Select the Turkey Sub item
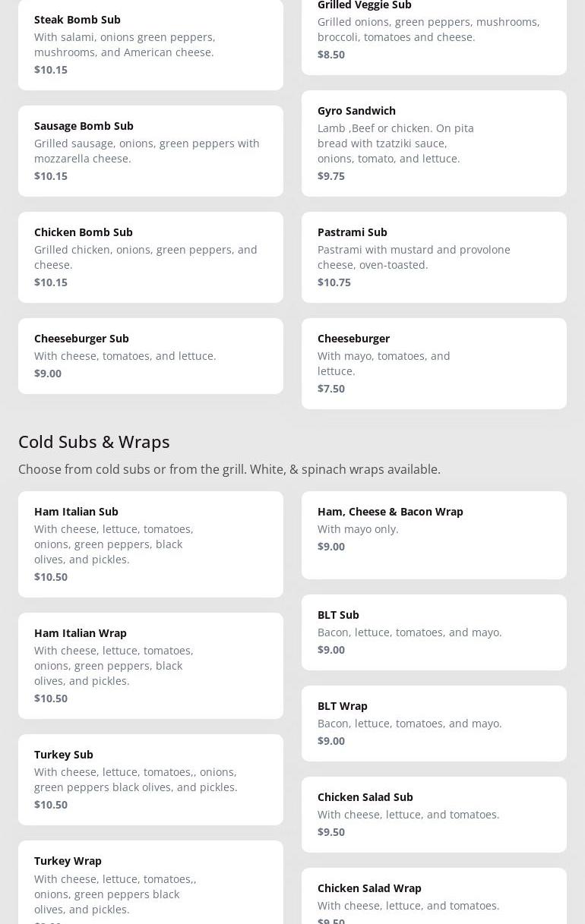Image resolution: width=585 pixels, height=924 pixels. click(150, 780)
